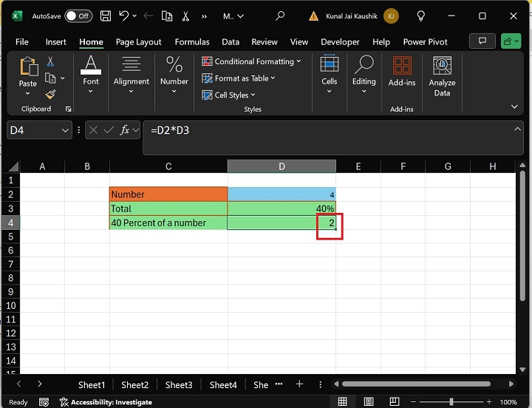
Task: Open the Formulas ribbon tab
Action: point(191,42)
